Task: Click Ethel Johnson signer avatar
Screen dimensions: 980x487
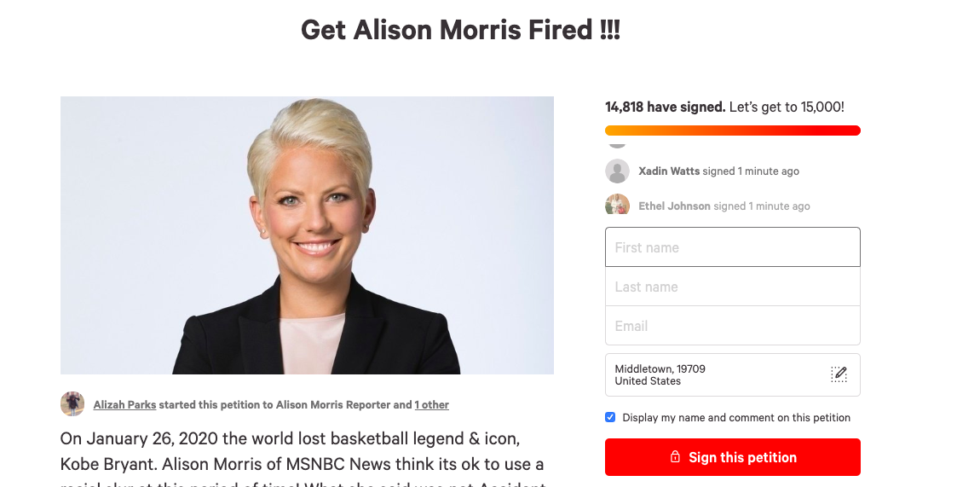Action: (x=618, y=206)
